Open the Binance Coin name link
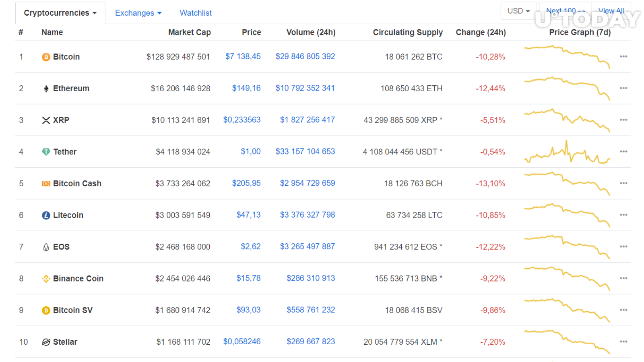644x362 pixels. [x=78, y=278]
